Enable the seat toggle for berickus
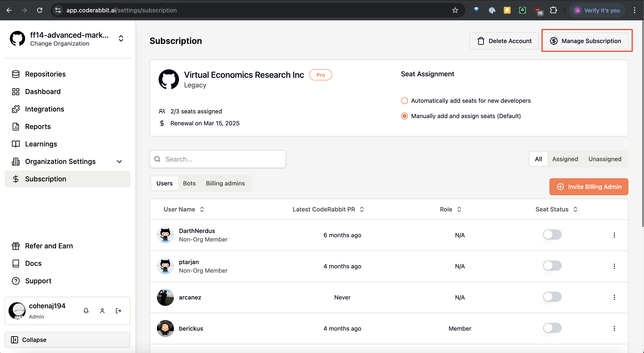This screenshot has width=644, height=353. 552,328
